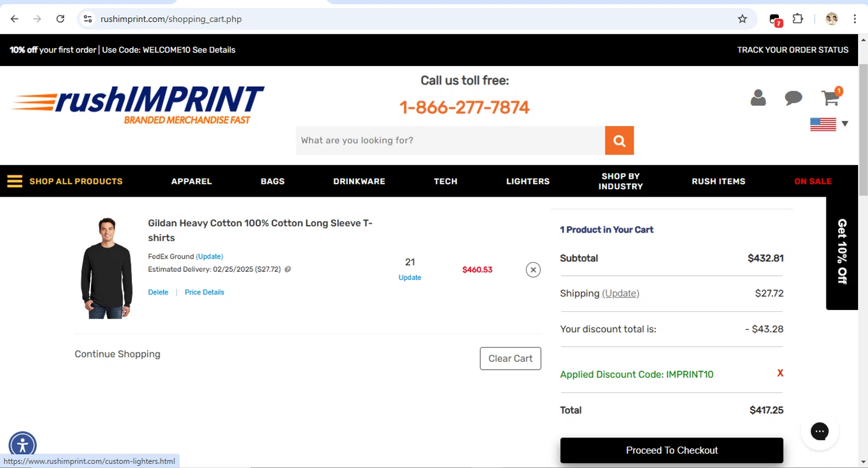
Task: Open delivery estimate help icon
Action: click(288, 270)
